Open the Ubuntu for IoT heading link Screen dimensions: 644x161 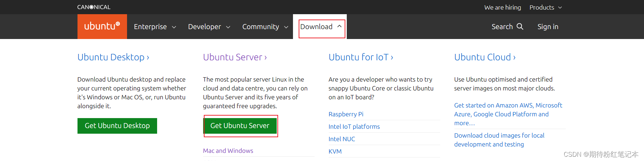click(x=361, y=57)
